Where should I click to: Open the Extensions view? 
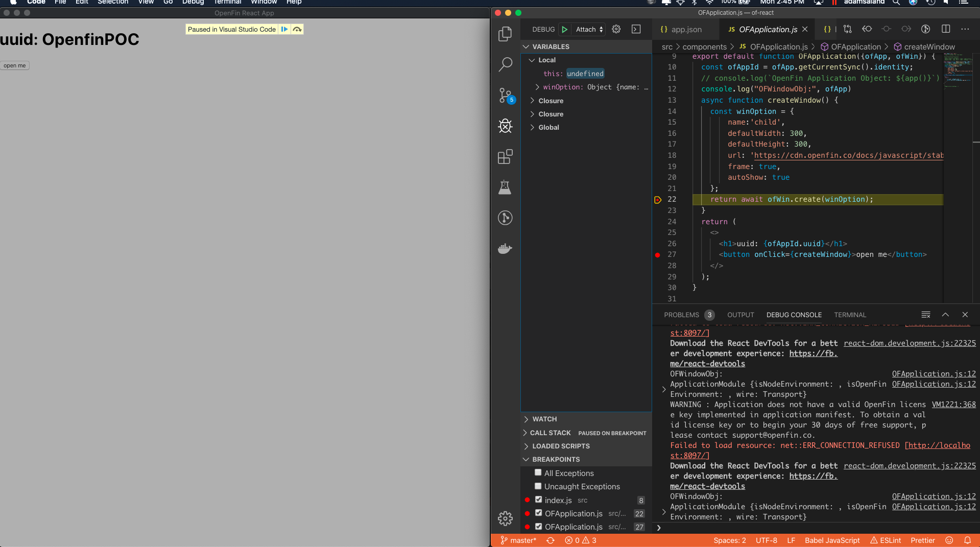point(505,157)
